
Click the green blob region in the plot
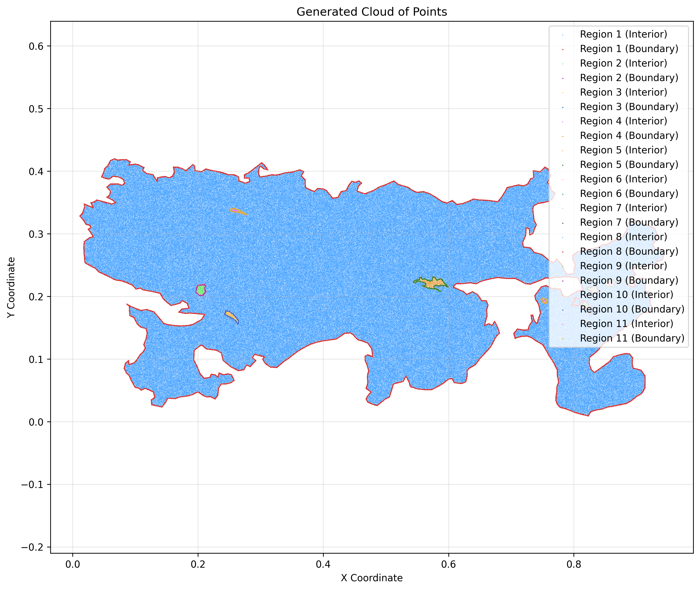[201, 290]
